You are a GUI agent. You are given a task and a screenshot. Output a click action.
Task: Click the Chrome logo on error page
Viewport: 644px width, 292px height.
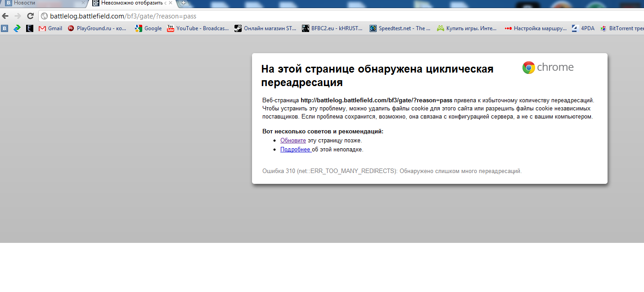(x=548, y=68)
